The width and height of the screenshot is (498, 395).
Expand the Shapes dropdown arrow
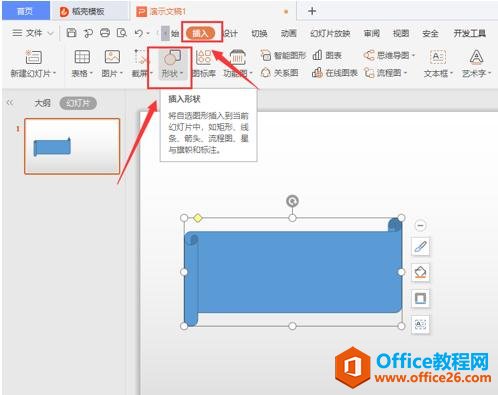[x=182, y=73]
